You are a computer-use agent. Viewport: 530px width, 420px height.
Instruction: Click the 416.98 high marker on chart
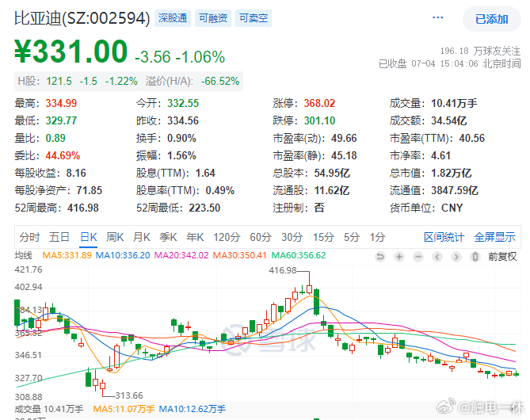pyautogui.click(x=283, y=270)
